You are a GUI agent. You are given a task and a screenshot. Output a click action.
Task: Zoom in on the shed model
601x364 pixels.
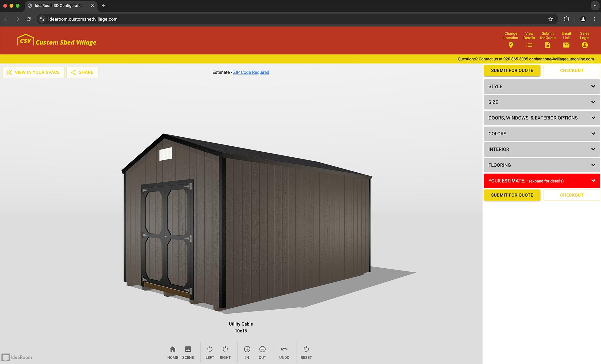pos(247,349)
